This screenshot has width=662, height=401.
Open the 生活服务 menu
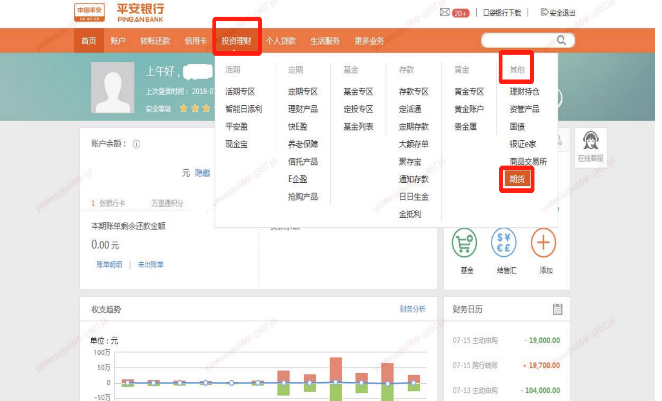point(325,41)
